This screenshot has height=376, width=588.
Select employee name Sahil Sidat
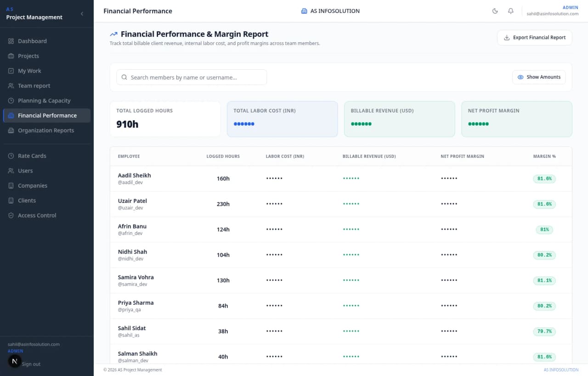pos(132,328)
